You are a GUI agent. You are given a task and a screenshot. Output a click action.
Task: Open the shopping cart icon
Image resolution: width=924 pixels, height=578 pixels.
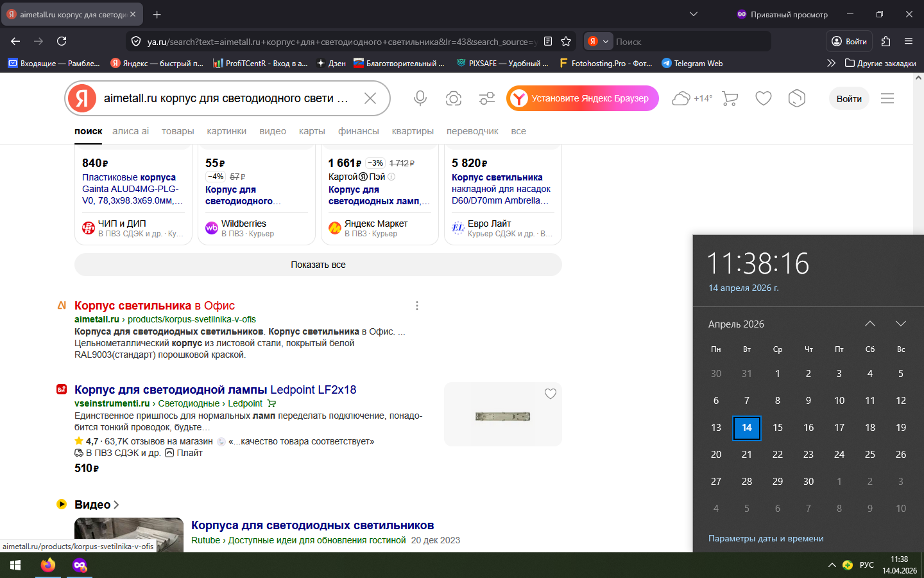pos(730,98)
